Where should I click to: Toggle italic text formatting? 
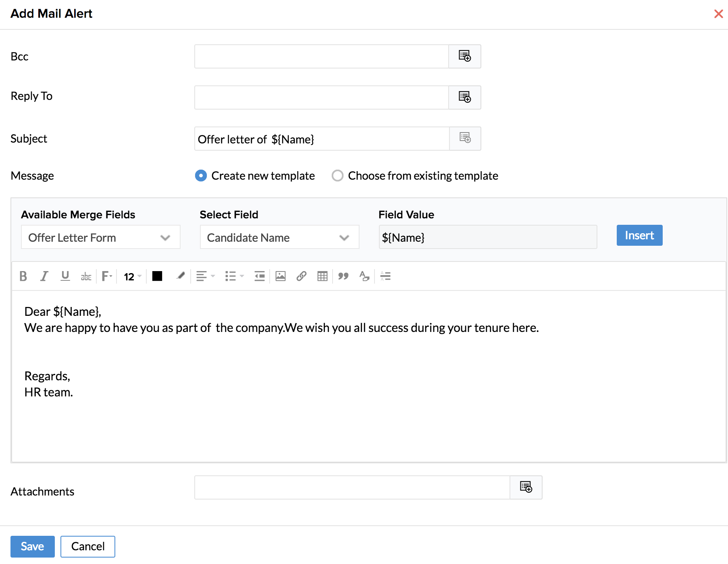point(44,276)
